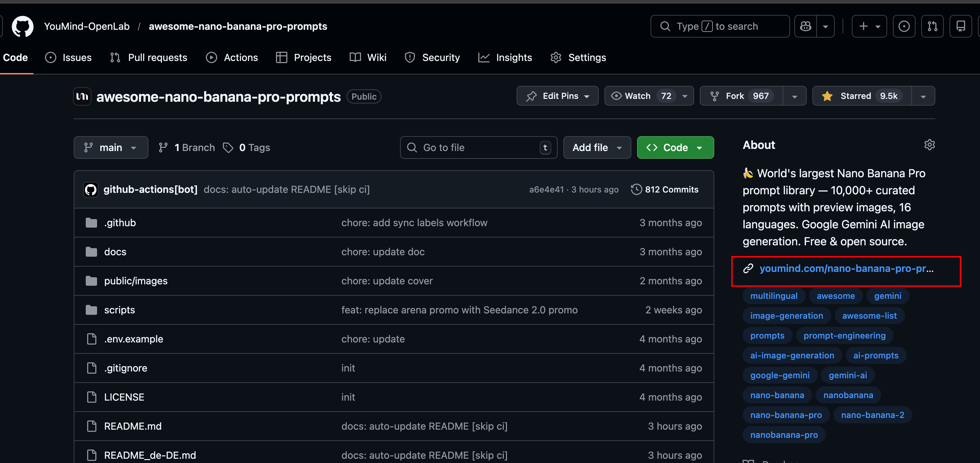Click the Type / to search box
This screenshot has height=463, width=980.
tap(720, 26)
